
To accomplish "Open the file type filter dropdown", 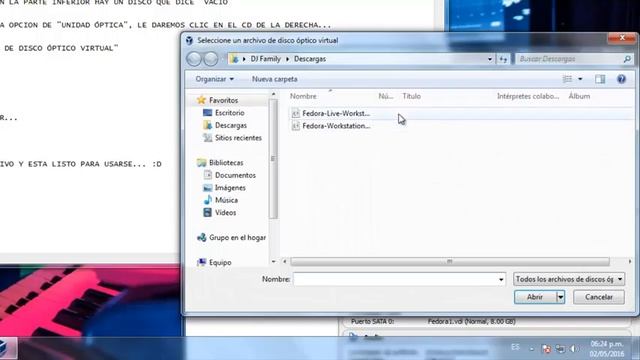I will tap(569, 279).
